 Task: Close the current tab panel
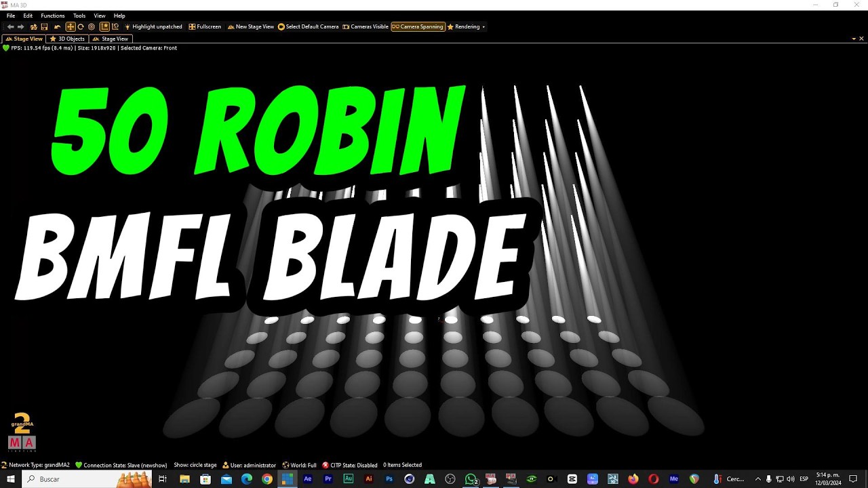point(861,39)
